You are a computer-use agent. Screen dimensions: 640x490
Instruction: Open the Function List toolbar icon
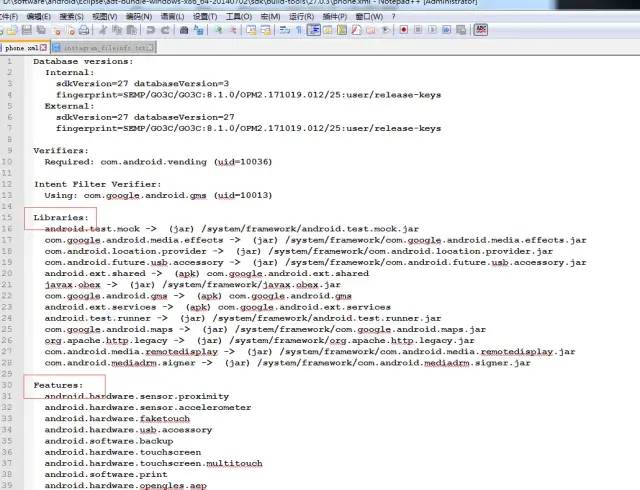356,30
